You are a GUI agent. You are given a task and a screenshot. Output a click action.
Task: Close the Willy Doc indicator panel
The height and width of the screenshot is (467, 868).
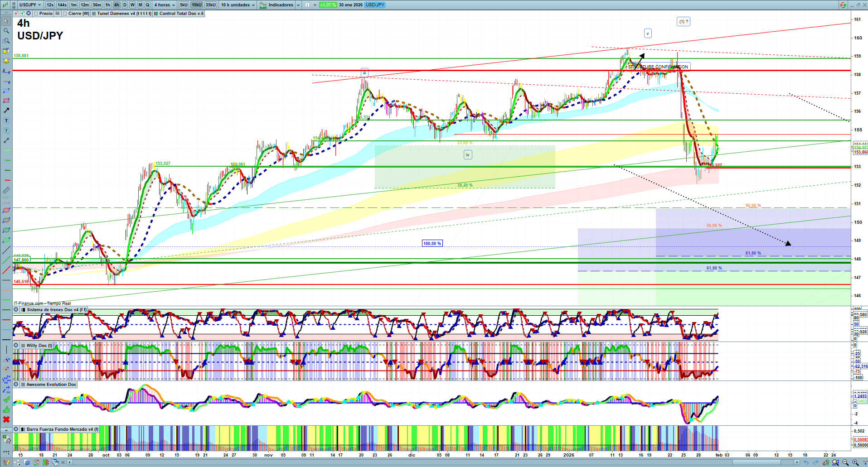[16, 346]
